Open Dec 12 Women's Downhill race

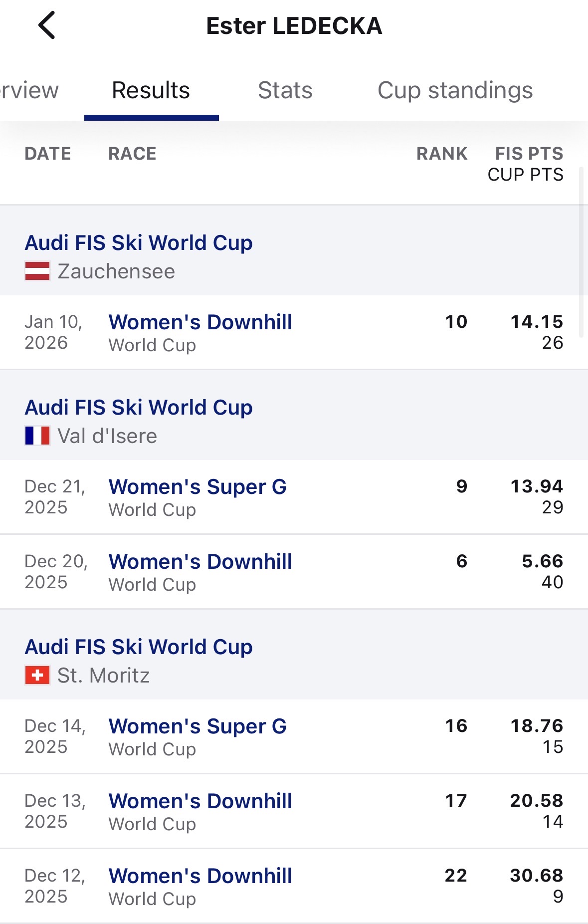click(200, 876)
